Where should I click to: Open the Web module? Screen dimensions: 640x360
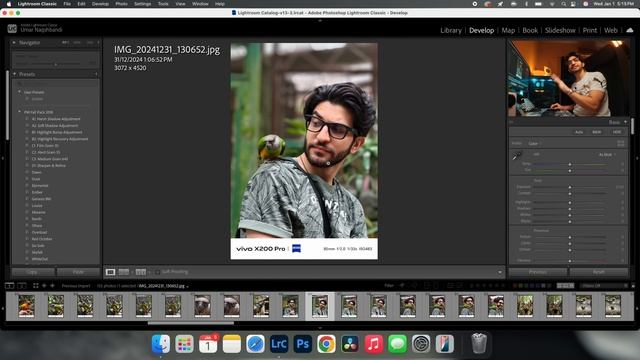pos(611,30)
